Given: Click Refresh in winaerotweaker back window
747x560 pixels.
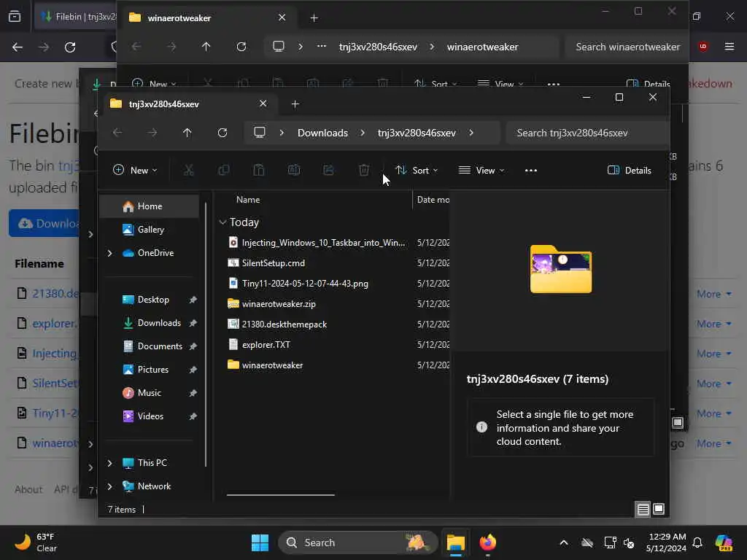Looking at the screenshot, I should [x=241, y=47].
